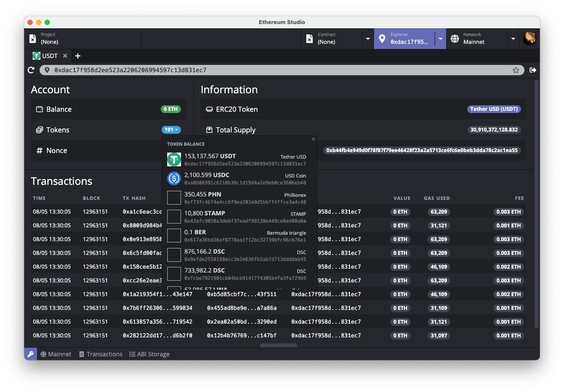Viewport: 564px width, 392px height.
Task: Select the 733,982.2 DSC token entry
Action: [x=237, y=274]
